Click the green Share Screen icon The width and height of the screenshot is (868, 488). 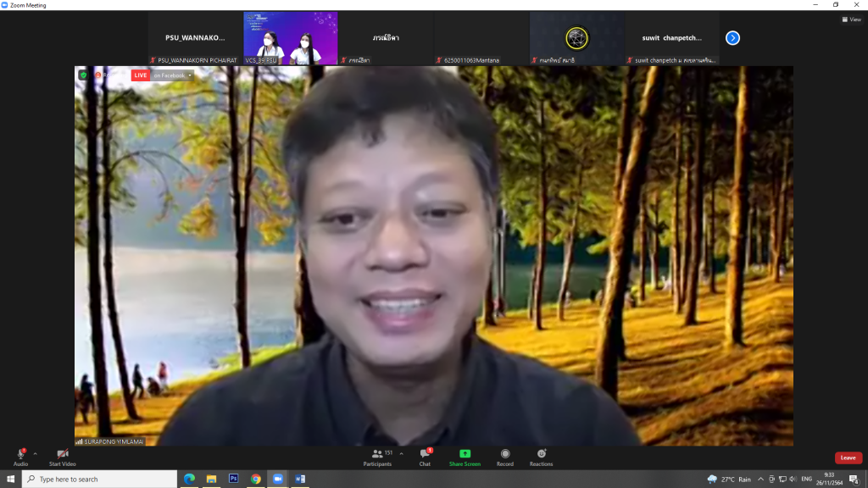pos(465,454)
